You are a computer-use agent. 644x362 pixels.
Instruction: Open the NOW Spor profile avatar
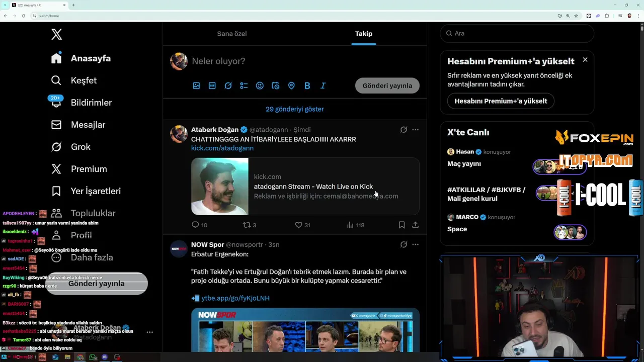(x=179, y=249)
